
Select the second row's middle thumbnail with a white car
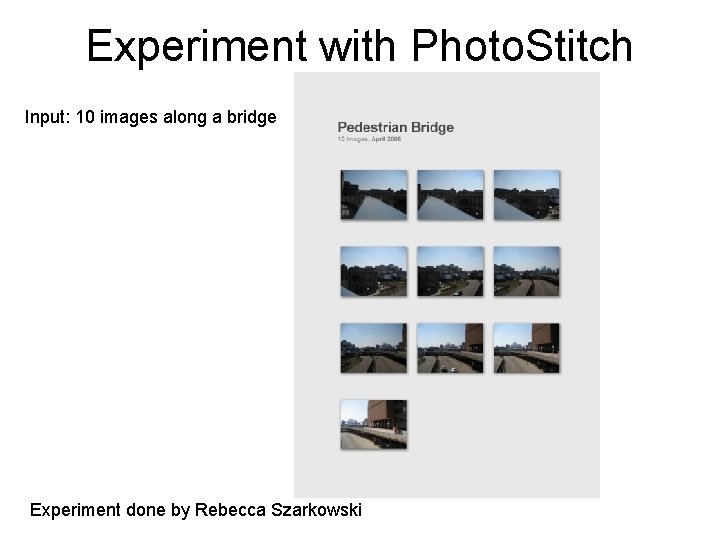tap(450, 271)
